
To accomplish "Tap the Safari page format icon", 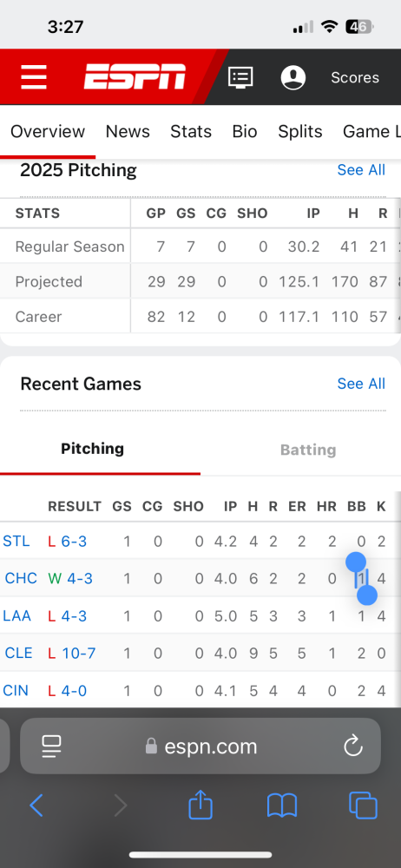I will 51,746.
